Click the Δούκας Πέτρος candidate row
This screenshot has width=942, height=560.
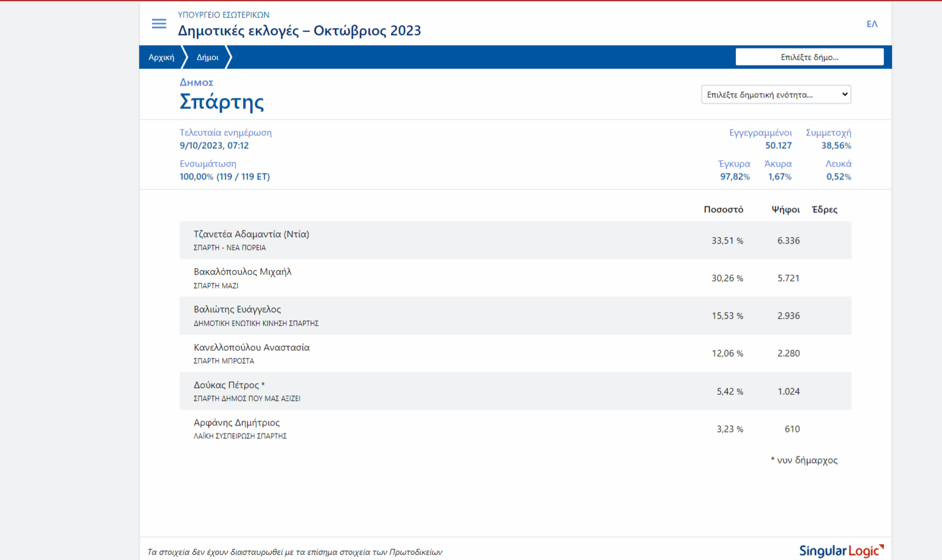(515, 391)
